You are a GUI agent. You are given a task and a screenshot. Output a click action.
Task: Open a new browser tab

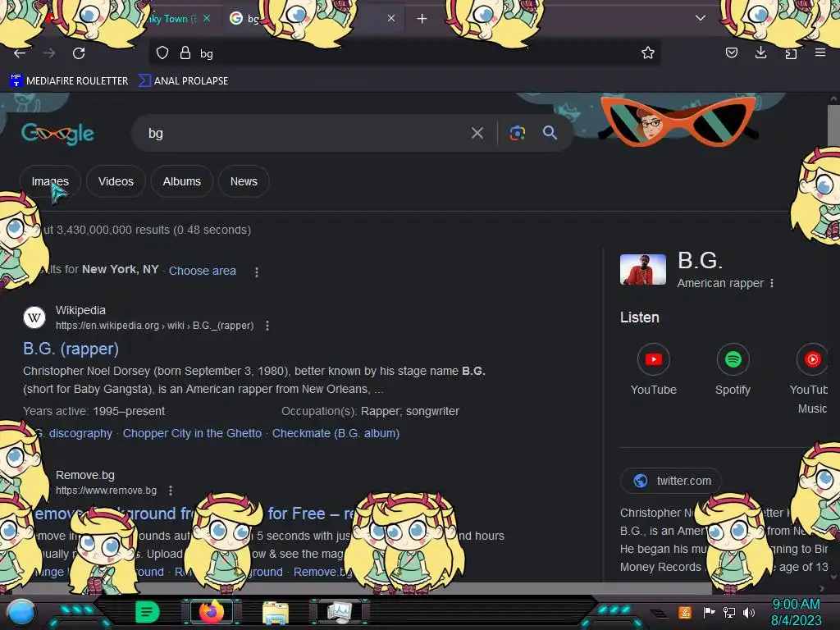pos(422,19)
